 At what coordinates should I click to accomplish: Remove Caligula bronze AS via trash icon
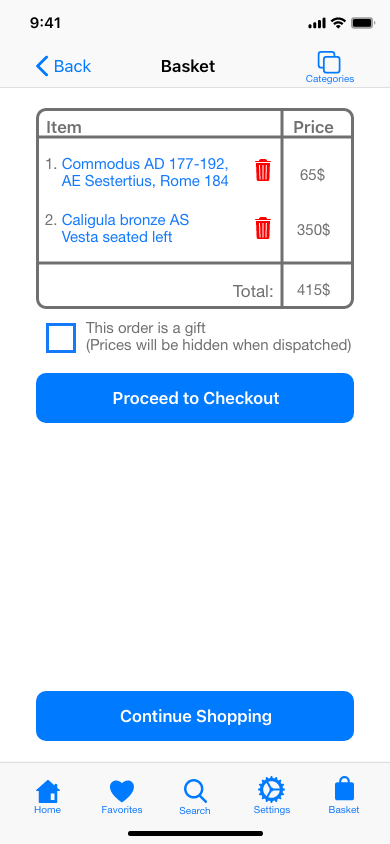point(263,228)
